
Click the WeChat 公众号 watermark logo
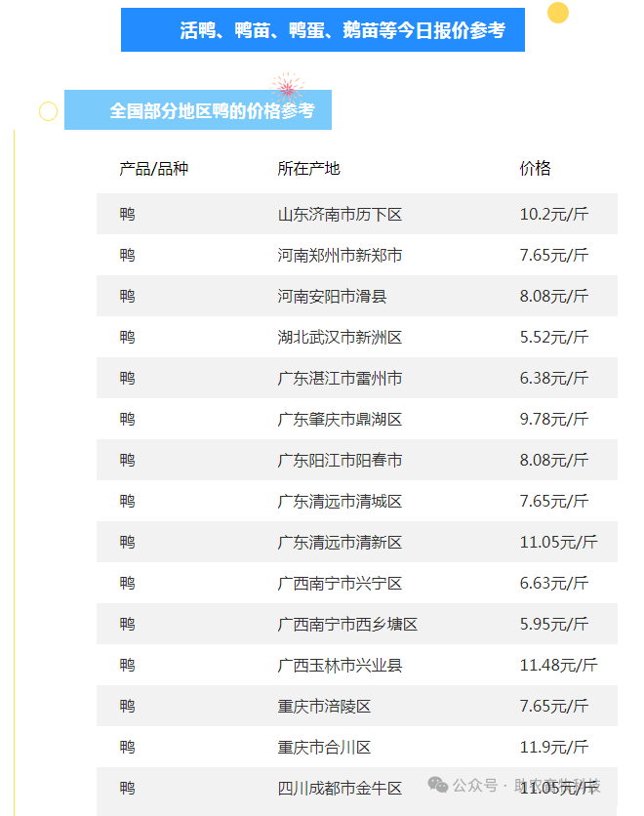click(438, 785)
